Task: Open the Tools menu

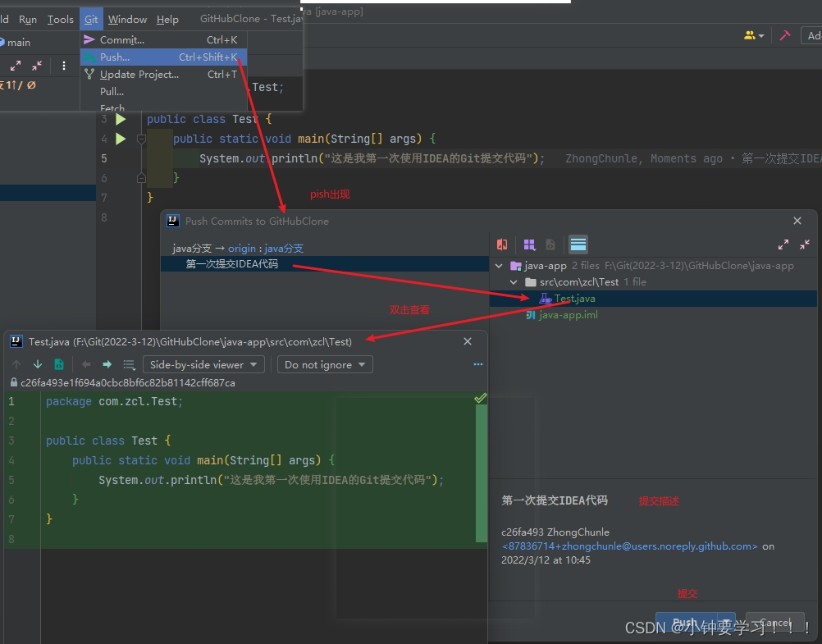Action: click(x=60, y=20)
